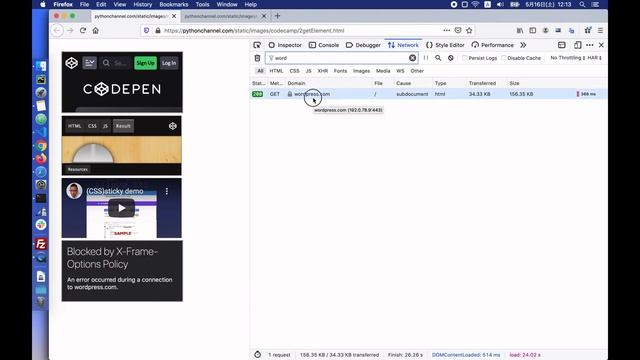
Task: Expand more DevTools tools chevron
Action: 523,45
